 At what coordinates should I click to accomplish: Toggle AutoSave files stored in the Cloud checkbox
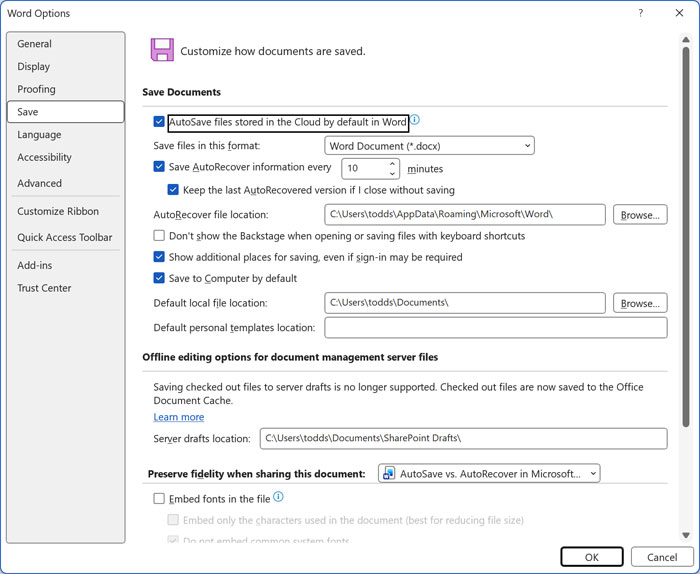click(159, 121)
